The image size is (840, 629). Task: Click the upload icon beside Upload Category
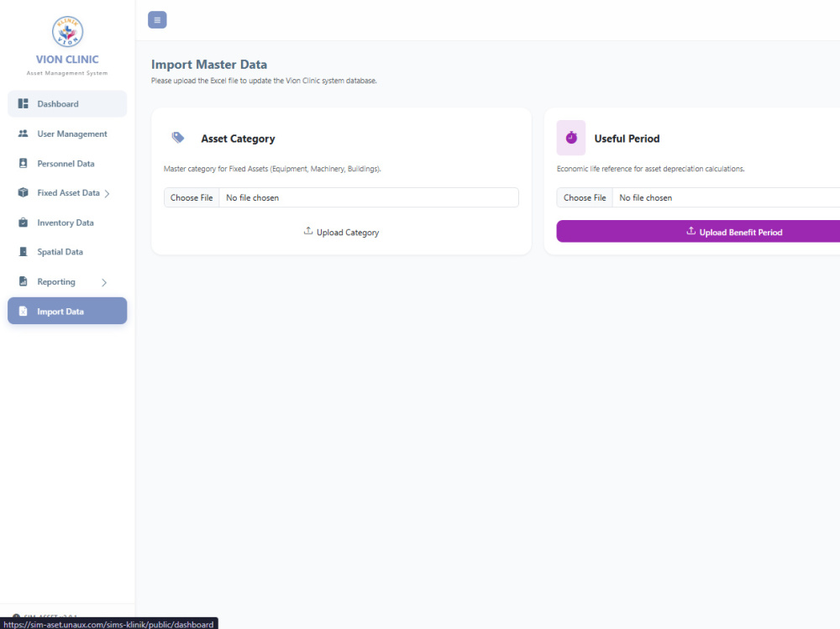coord(308,231)
